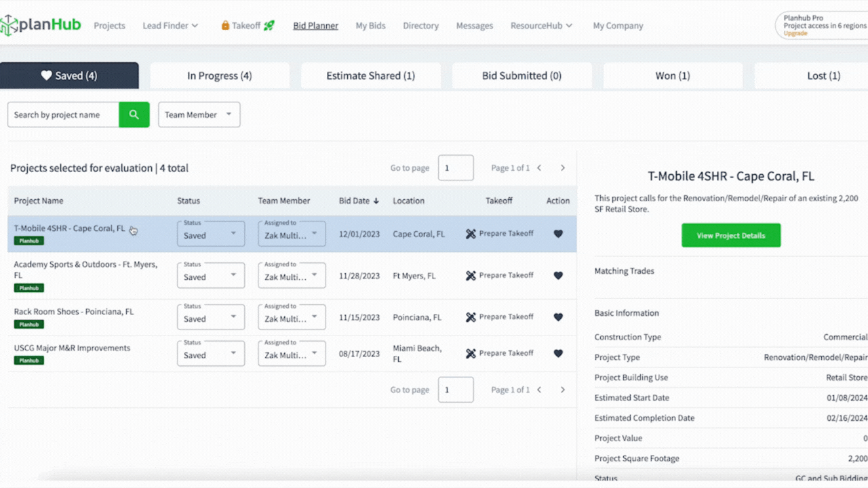Open Assigned to dropdown for USCG row
The image size is (868, 488).
[292, 354]
